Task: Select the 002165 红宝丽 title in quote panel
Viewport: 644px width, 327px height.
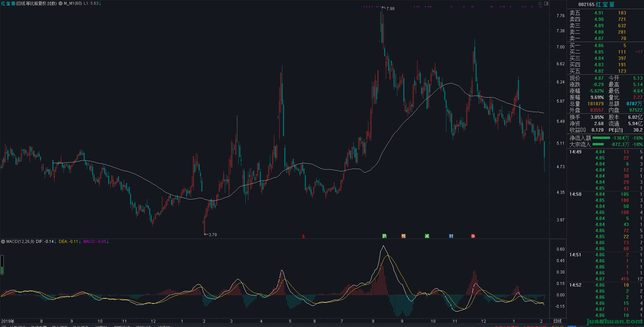Action: point(596,4)
